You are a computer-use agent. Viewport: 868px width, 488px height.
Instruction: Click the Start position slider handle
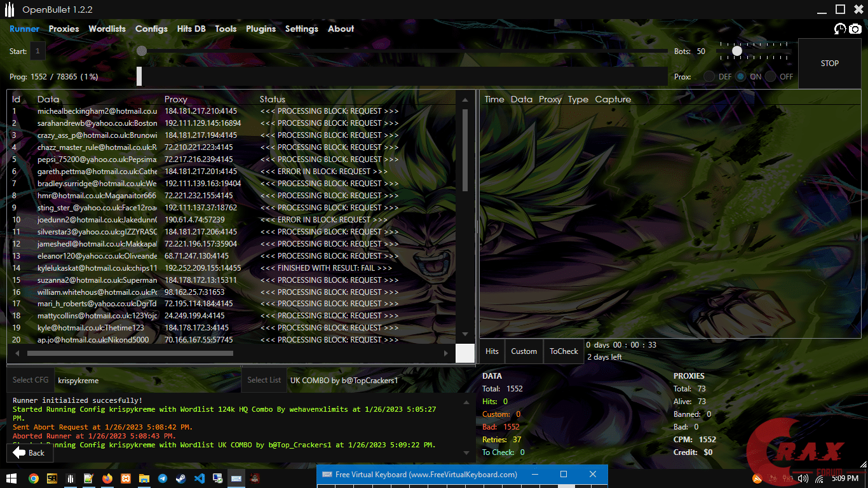tap(142, 51)
